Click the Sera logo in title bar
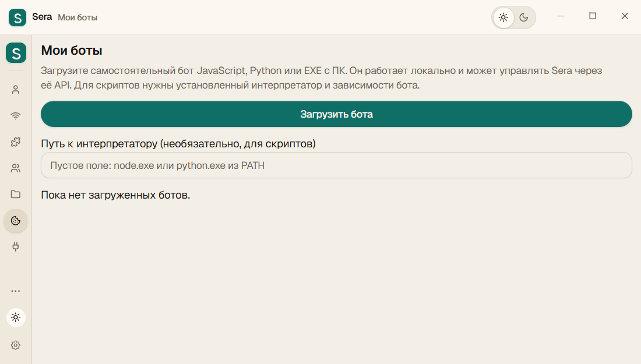Image resolution: width=641 pixels, height=364 pixels. point(17,17)
